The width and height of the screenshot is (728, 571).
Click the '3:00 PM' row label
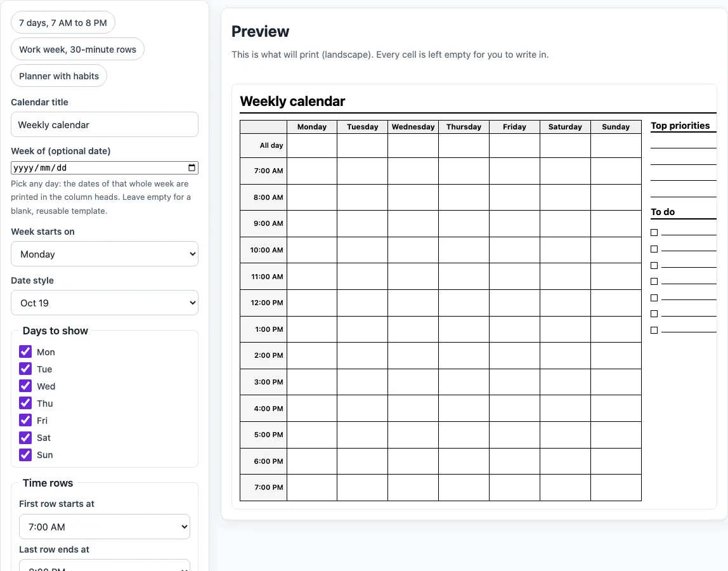point(263,382)
